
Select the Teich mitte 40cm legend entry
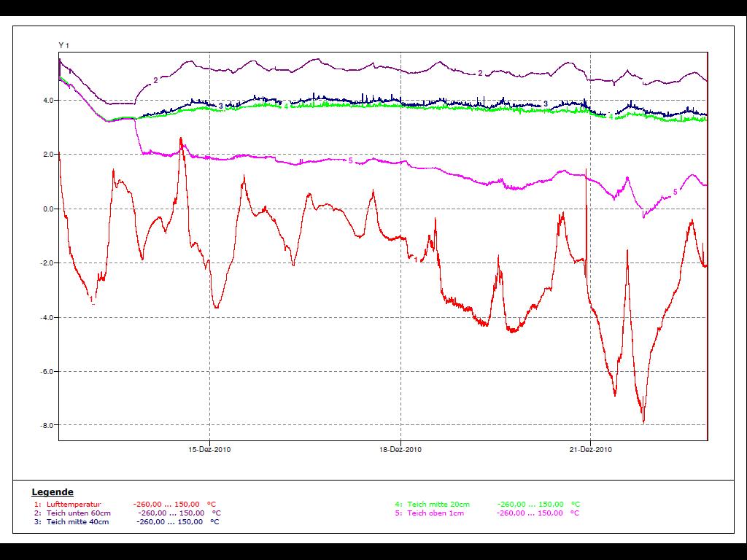click(78, 521)
